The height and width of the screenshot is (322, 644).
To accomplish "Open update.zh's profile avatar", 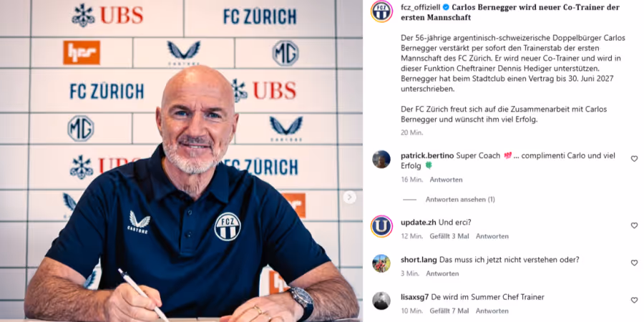I will coord(381,226).
